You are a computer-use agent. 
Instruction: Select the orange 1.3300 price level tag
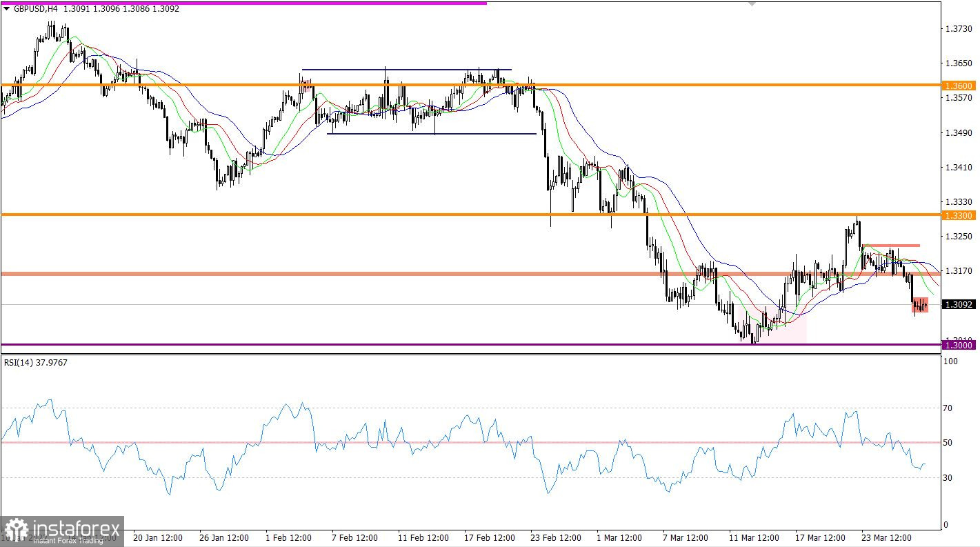pyautogui.click(x=959, y=216)
